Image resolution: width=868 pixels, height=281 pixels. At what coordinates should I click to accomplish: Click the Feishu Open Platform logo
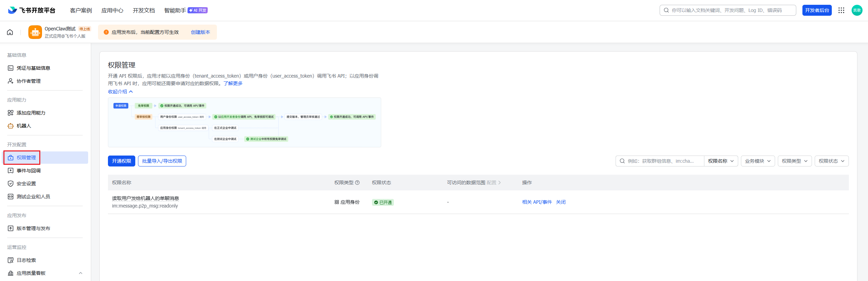tap(32, 10)
